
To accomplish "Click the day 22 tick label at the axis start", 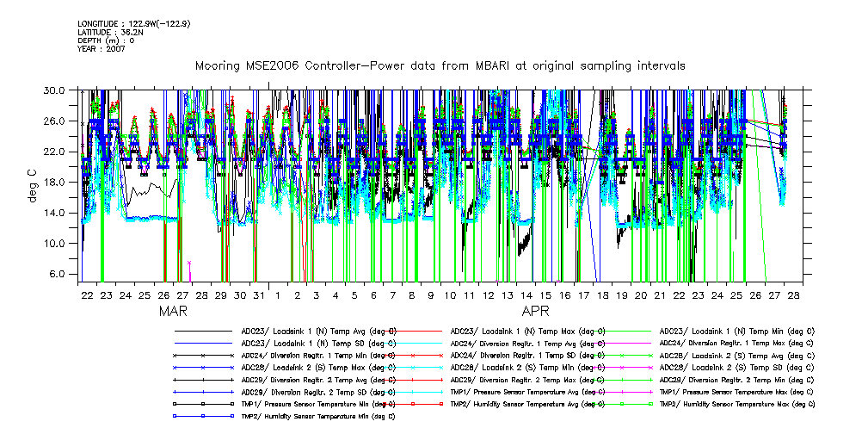I will pyautogui.click(x=87, y=295).
